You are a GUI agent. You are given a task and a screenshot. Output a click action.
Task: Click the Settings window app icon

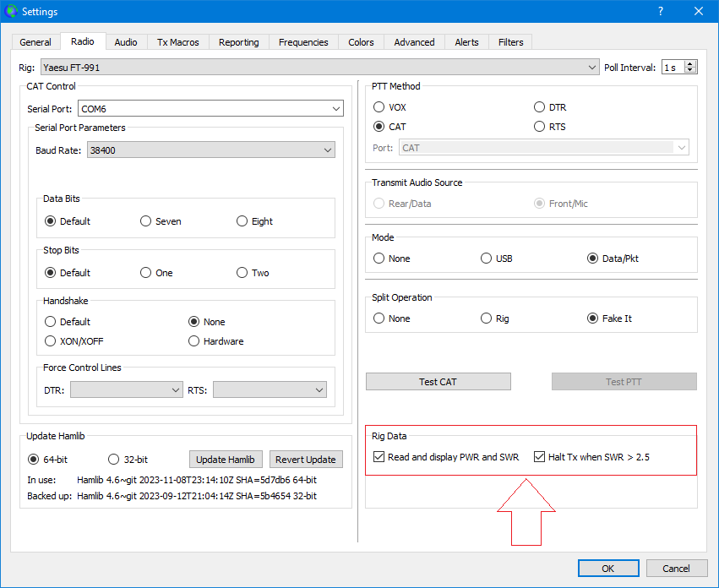pos(11,11)
